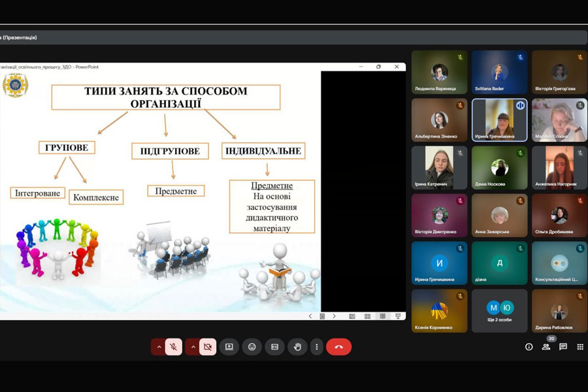Screen dimensions: 588x392
Task: Start PowerPoint Slide Show view
Action: pyautogui.click(x=398, y=316)
